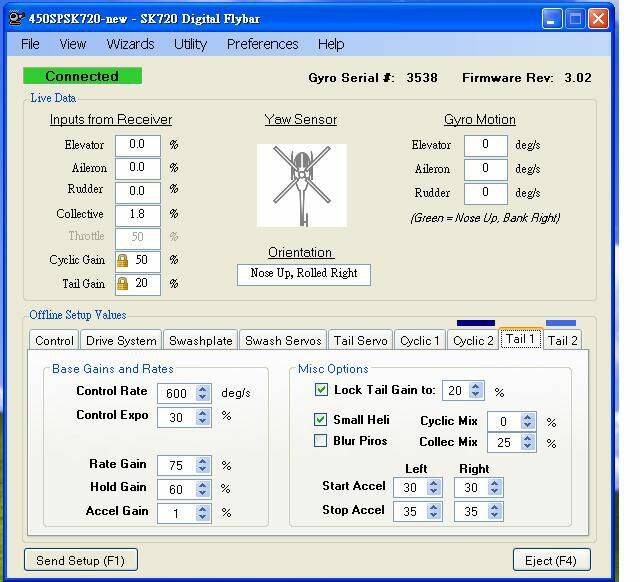Switch to the Swashplate tab

point(200,340)
